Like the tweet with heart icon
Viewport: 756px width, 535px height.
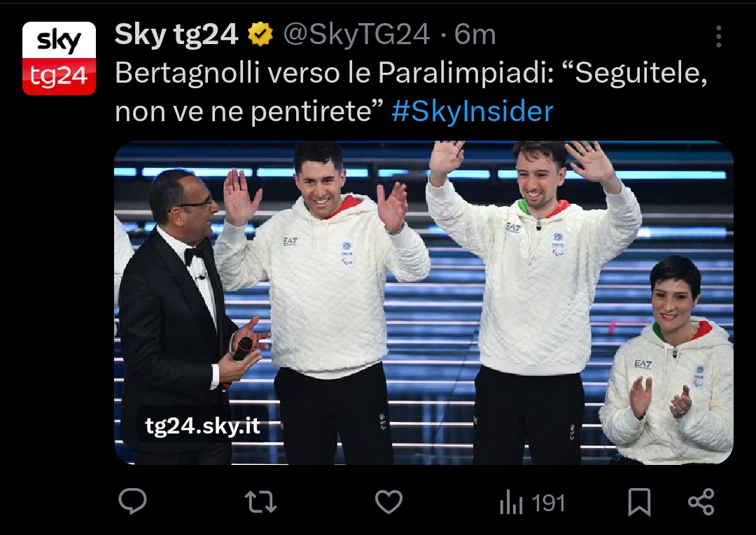pos(388,501)
